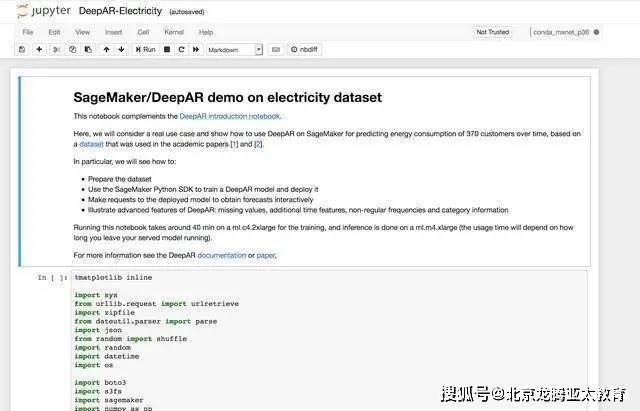Rename notebook title DeepAR-Electricity
The height and width of the screenshot is (411, 640).
pos(120,11)
